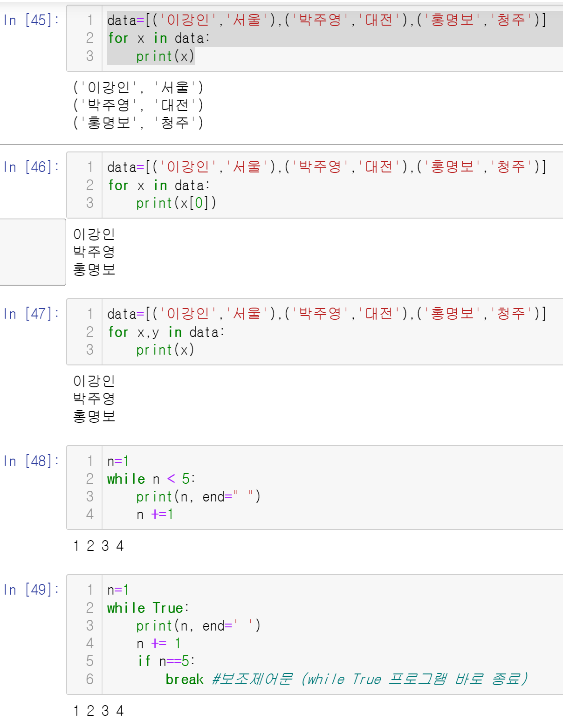Click line number 6 in cell 49

pos(90,679)
